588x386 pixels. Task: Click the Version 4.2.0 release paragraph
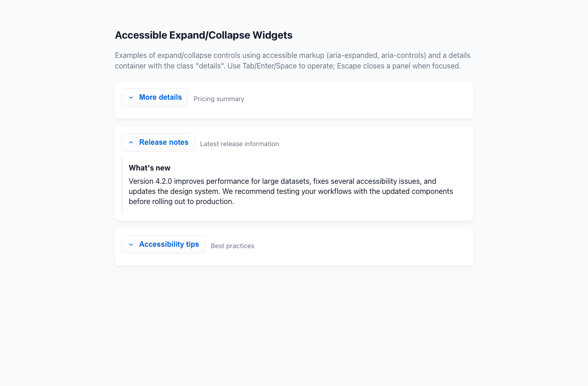(290, 191)
